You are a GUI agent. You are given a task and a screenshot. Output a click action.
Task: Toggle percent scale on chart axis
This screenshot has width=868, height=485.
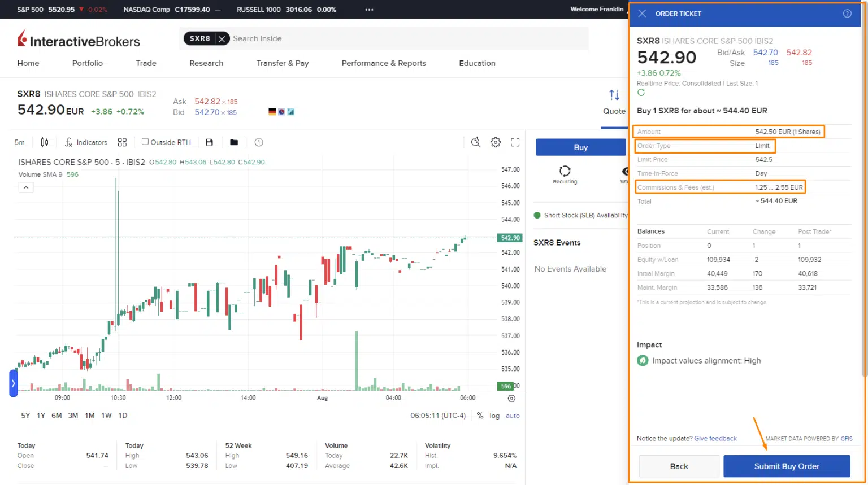(479, 416)
